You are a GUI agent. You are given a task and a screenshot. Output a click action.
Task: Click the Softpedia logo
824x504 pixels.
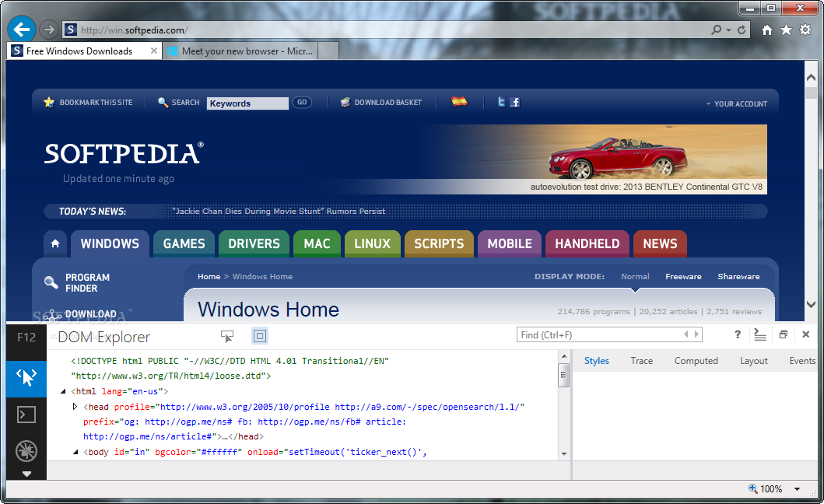124,153
